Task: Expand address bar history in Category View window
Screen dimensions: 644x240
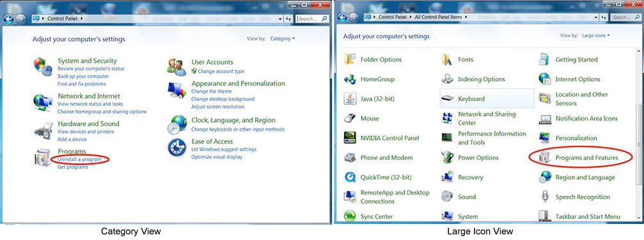Action: coord(280,19)
